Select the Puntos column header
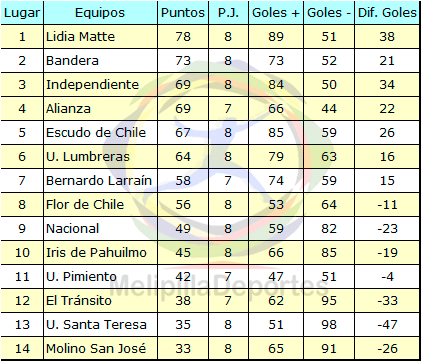The height and width of the screenshot is (361, 421). (183, 13)
